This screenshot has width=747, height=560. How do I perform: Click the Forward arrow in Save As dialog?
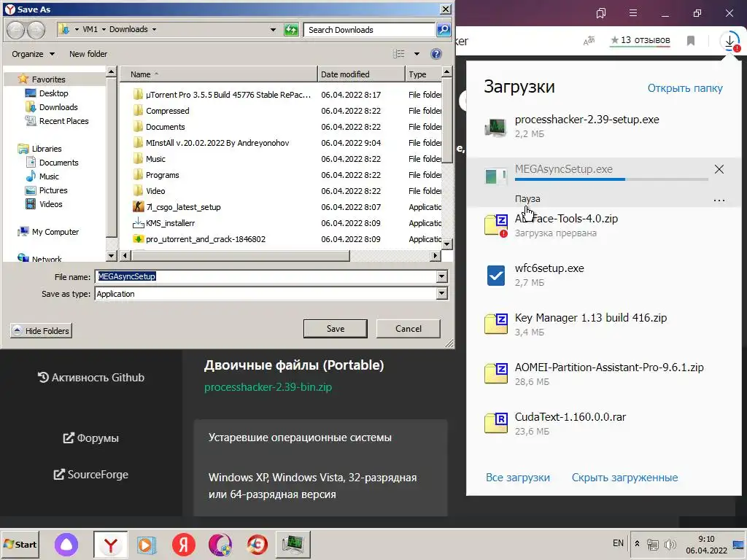click(36, 30)
